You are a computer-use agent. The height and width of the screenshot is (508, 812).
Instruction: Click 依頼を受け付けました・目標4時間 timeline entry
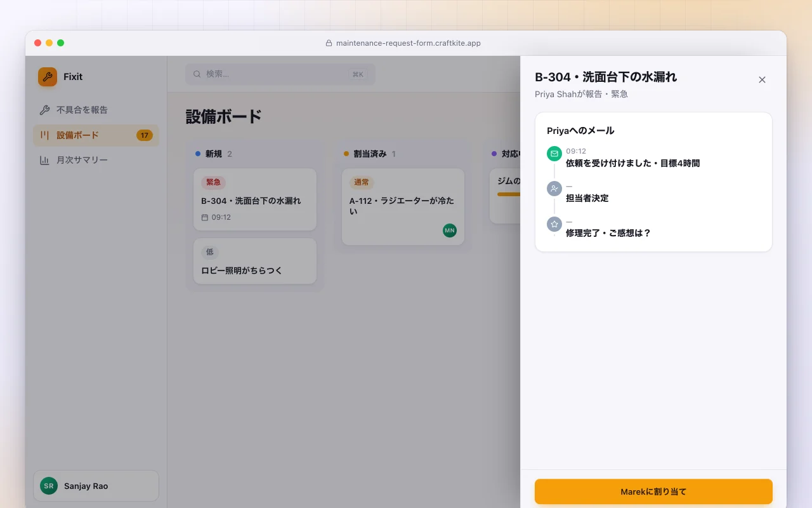[x=633, y=163]
